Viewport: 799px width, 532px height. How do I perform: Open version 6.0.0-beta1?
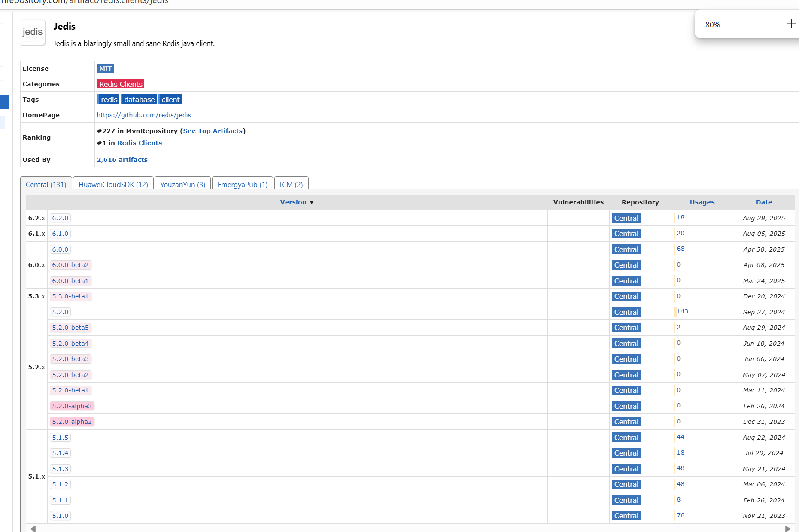[70, 281]
